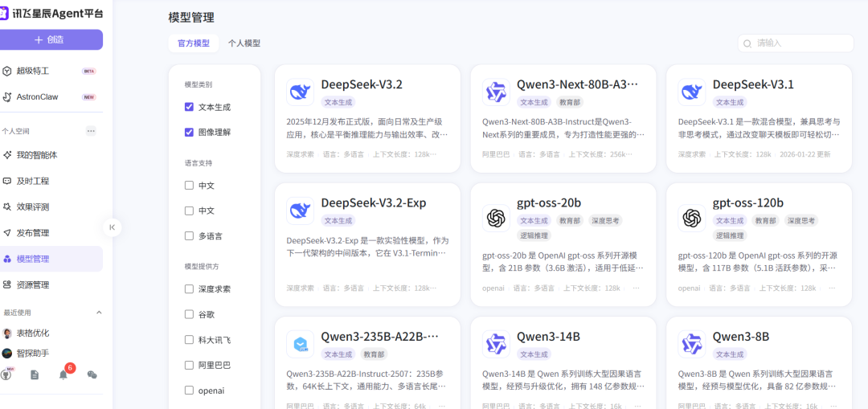868x409 pixels.
Task: Open 智探助手 from recent list
Action: click(33, 353)
